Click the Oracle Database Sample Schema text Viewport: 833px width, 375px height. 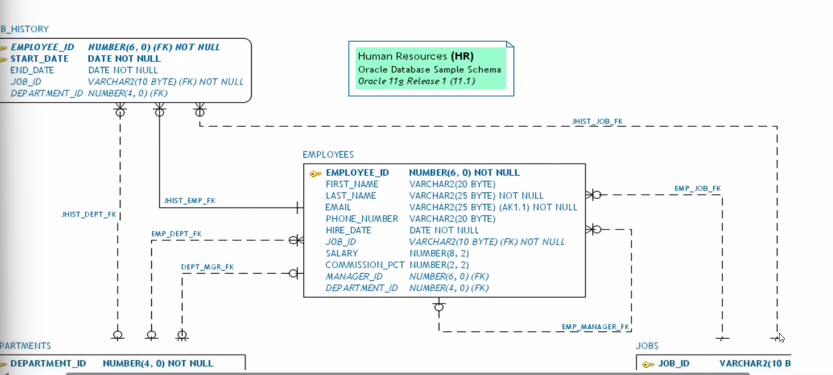(429, 70)
